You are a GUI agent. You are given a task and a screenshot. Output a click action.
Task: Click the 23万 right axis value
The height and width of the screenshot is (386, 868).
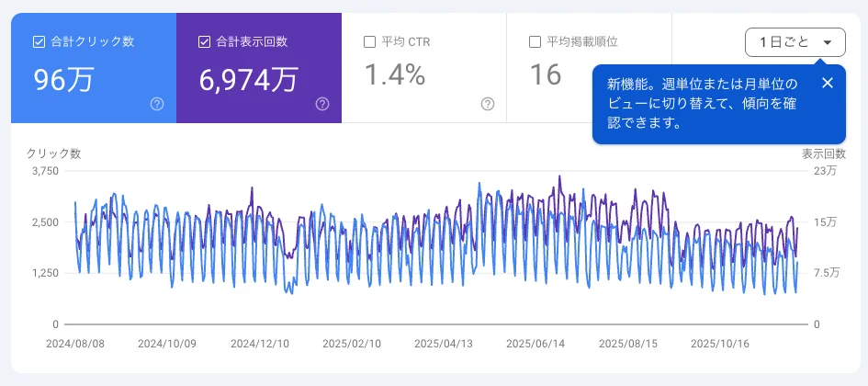(x=826, y=171)
